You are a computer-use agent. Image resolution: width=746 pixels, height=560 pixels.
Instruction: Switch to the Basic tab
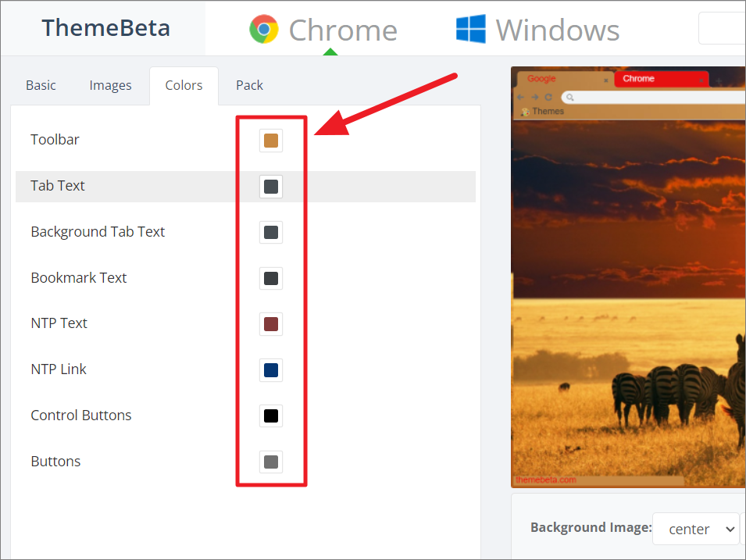point(41,85)
